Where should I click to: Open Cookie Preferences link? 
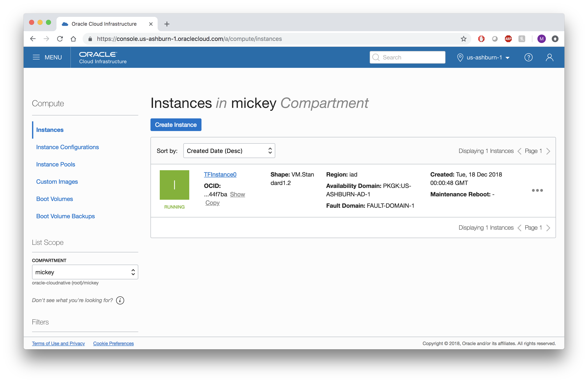click(x=113, y=343)
